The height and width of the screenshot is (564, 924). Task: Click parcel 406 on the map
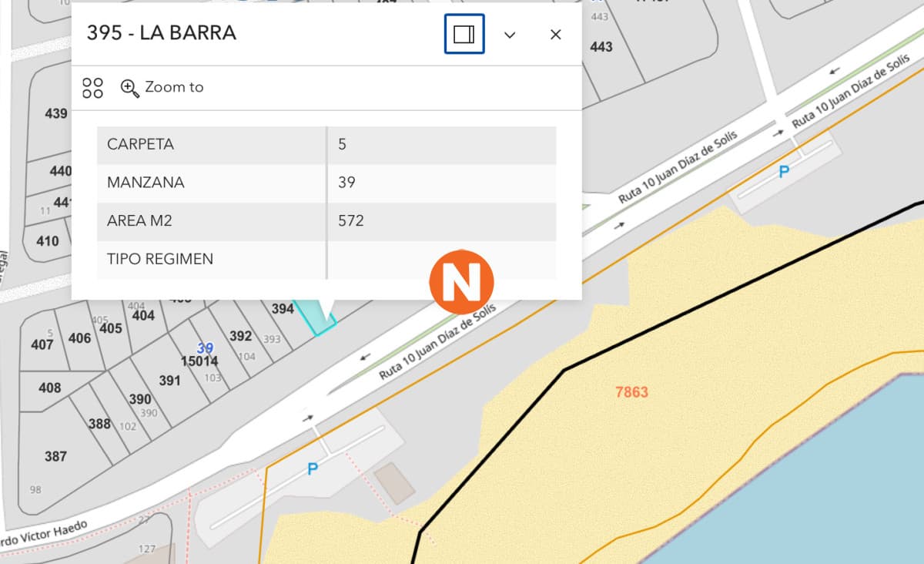point(79,337)
